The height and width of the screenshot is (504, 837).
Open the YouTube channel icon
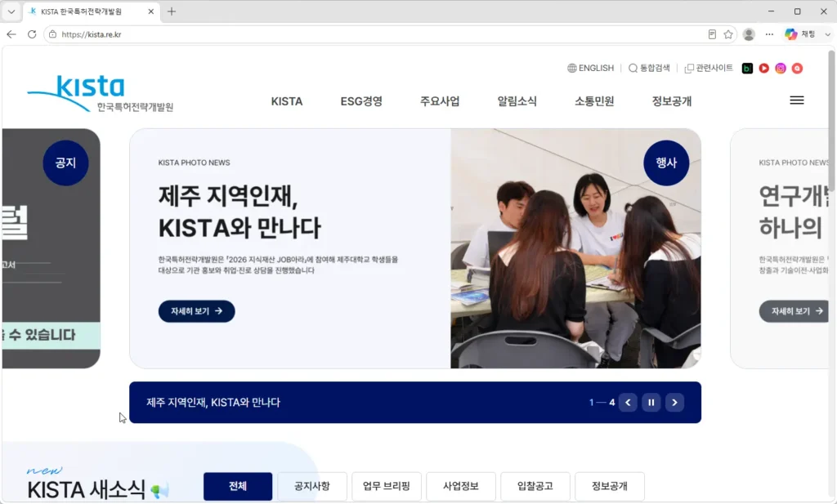[x=764, y=69]
